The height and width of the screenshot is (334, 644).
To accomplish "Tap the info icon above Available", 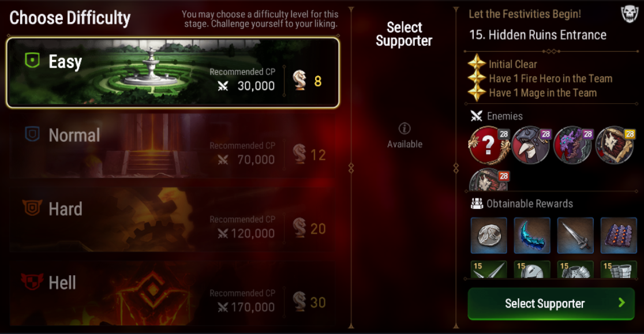I will point(405,129).
